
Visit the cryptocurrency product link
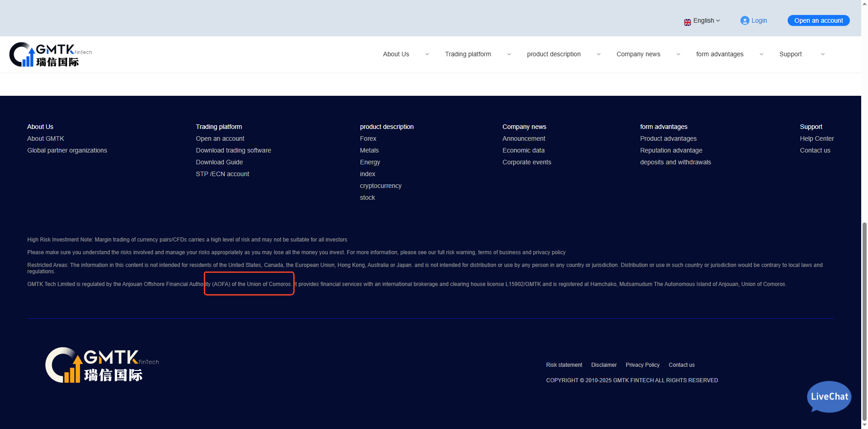pyautogui.click(x=380, y=186)
